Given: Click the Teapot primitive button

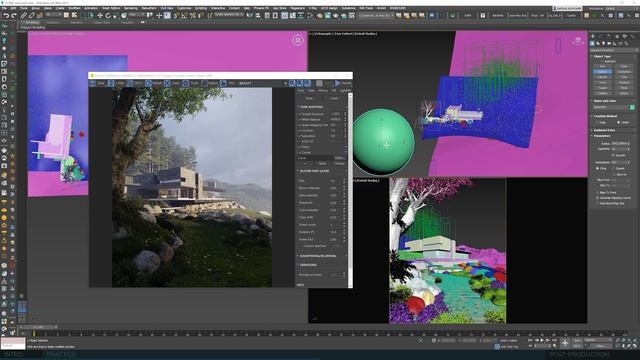Looking at the screenshot, I should coord(602,87).
